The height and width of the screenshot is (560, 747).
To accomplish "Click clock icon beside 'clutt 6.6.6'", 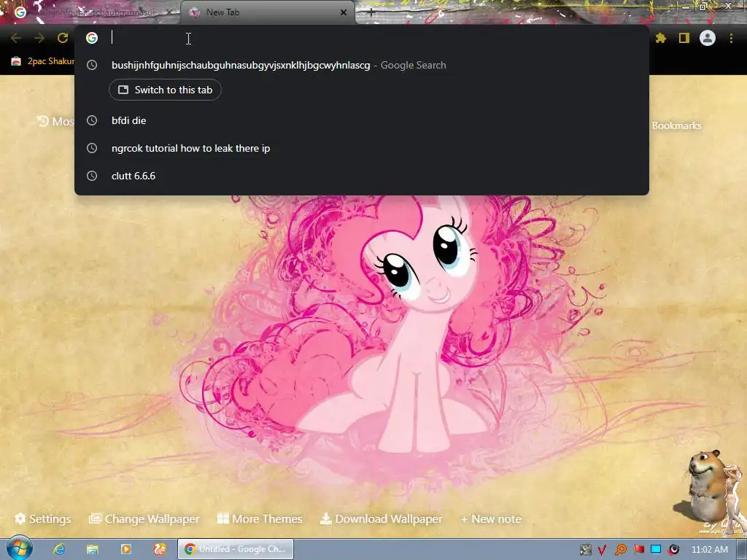I will tap(92, 176).
